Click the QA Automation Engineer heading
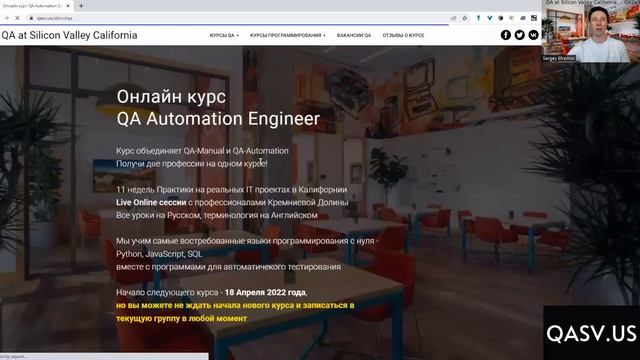Viewport: 640px width, 360px height. (x=218, y=119)
